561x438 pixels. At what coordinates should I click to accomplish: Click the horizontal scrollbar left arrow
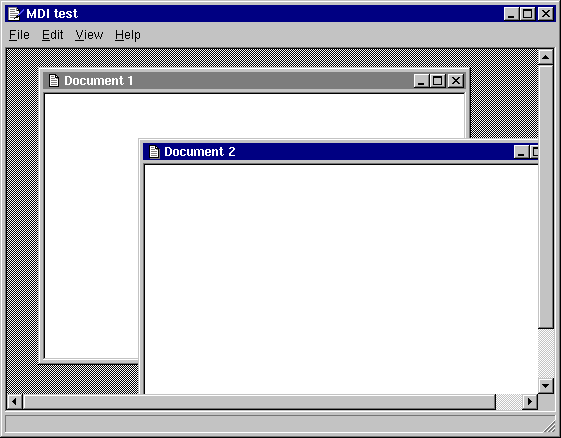click(x=14, y=402)
